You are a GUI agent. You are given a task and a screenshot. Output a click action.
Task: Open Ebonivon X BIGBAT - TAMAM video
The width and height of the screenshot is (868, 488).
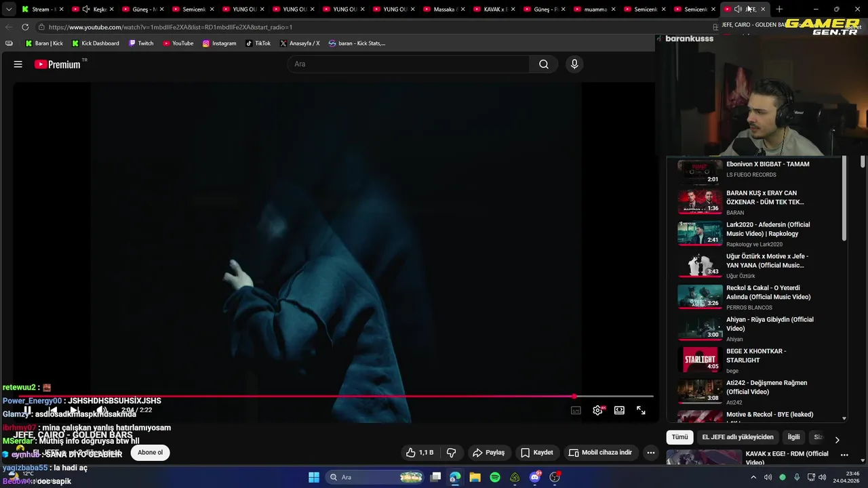767,164
